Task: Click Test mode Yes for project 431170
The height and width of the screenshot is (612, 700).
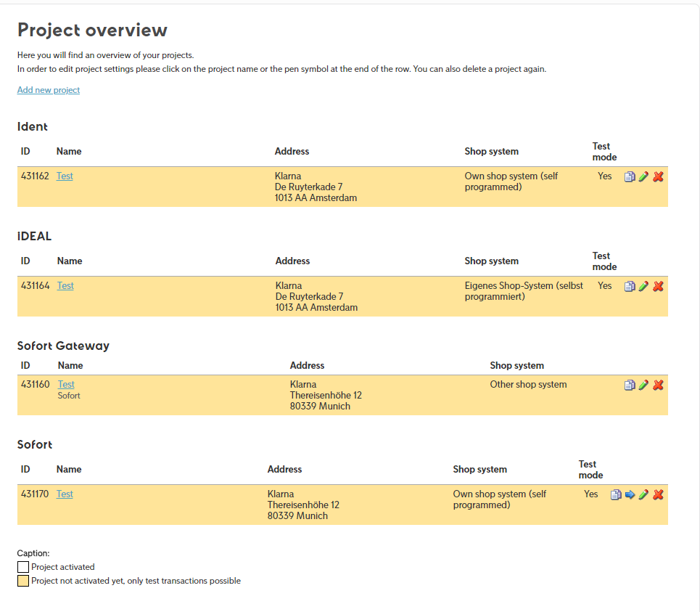Action: 591,494
